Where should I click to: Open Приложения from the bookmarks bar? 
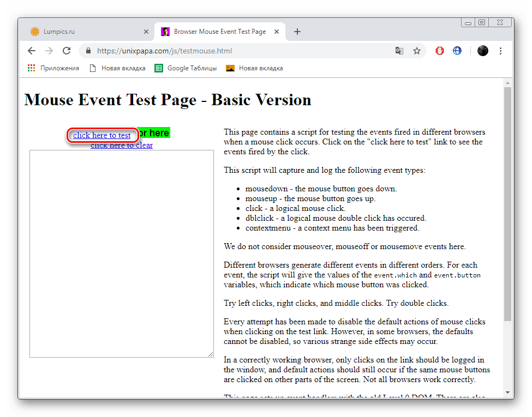[x=60, y=68]
